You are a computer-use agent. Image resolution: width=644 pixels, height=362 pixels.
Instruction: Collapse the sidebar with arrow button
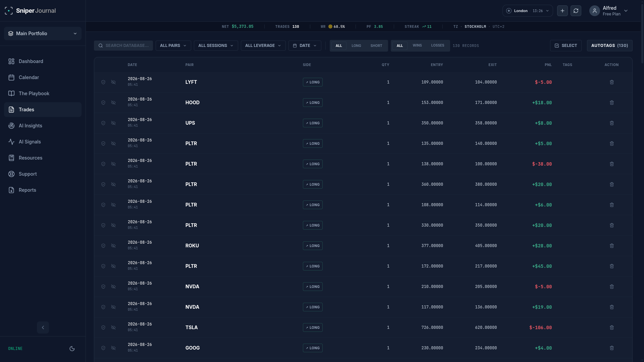coord(43,327)
